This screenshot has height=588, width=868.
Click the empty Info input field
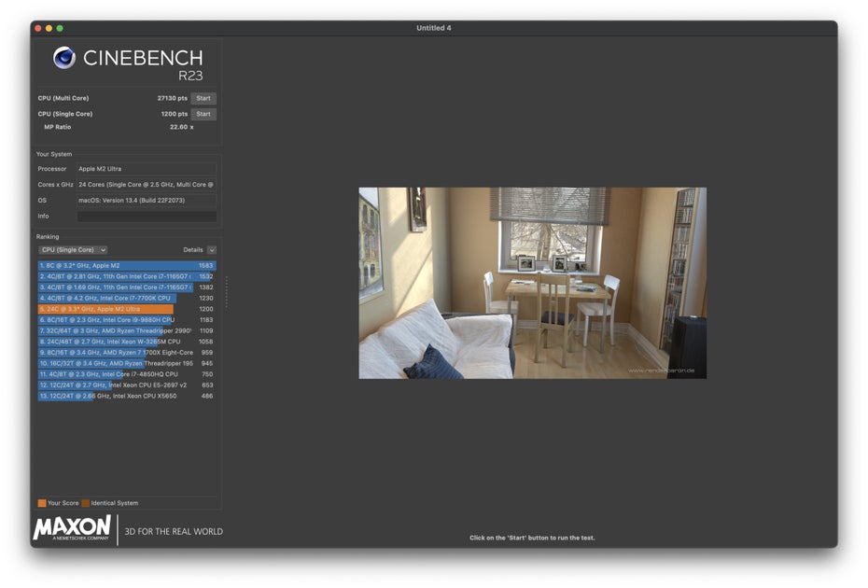click(x=147, y=217)
